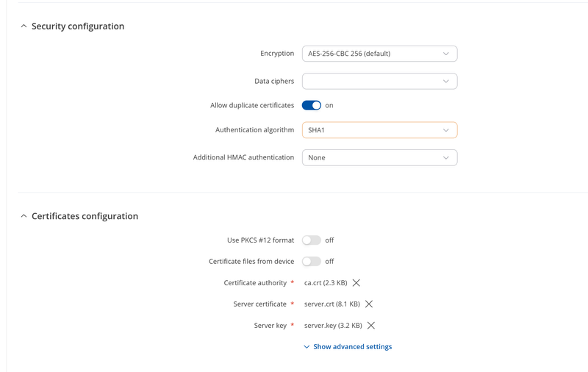Open the Data ciphers dropdown
The width and height of the screenshot is (588, 372).
coord(379,81)
